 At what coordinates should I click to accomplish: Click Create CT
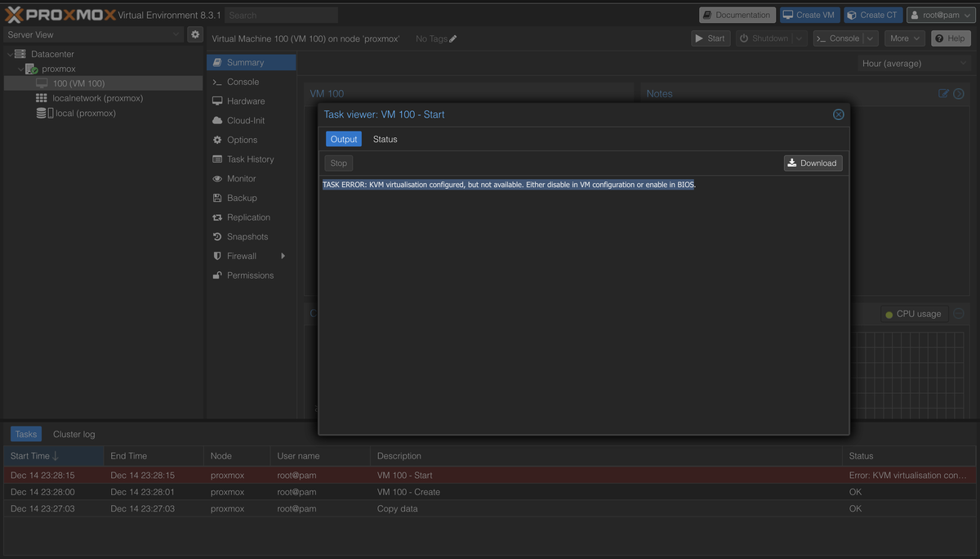tap(873, 15)
